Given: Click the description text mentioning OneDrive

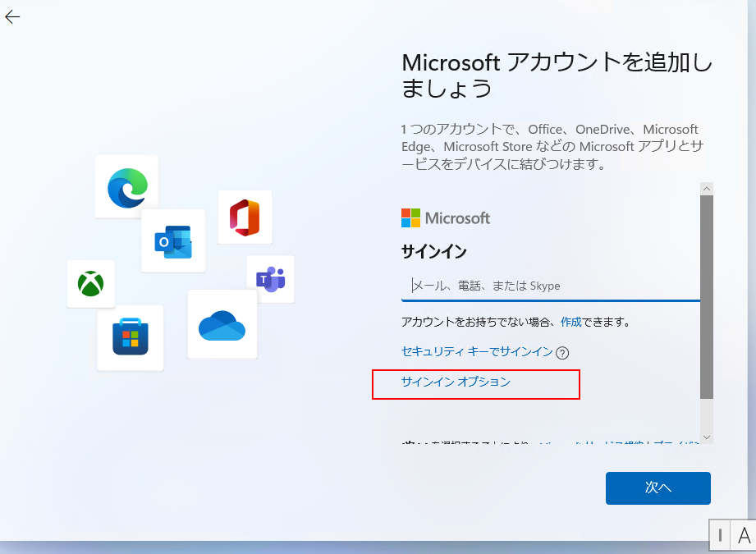Looking at the screenshot, I should [552, 147].
